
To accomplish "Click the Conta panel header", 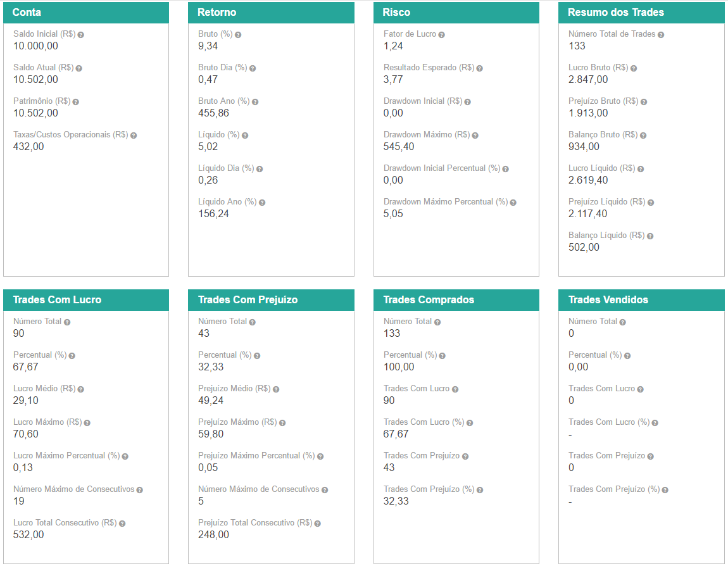I will (86, 13).
